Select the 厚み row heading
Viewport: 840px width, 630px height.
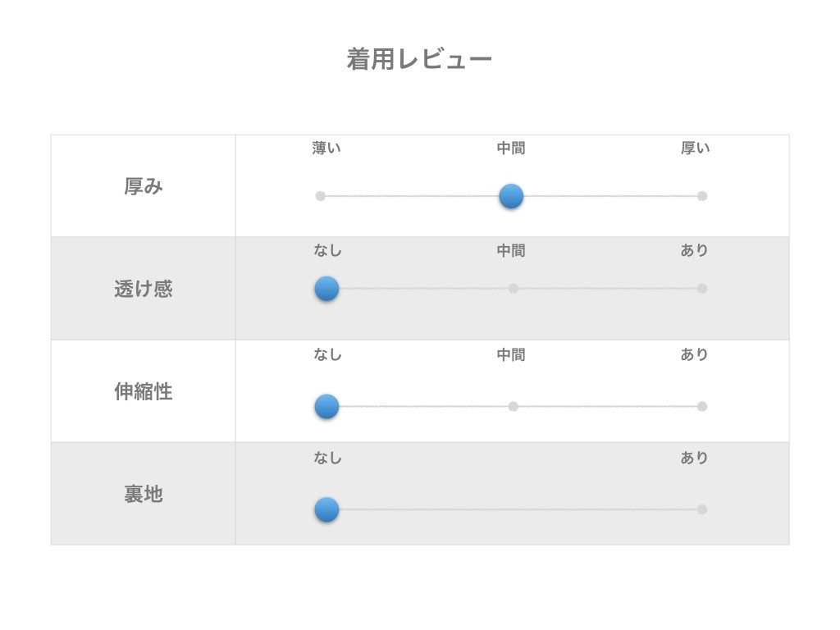pyautogui.click(x=144, y=187)
